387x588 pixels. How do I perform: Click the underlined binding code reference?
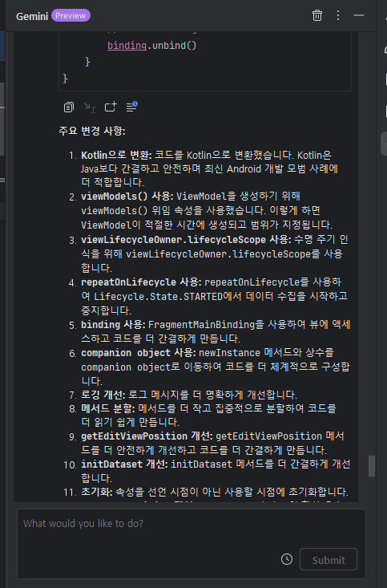pos(127,46)
